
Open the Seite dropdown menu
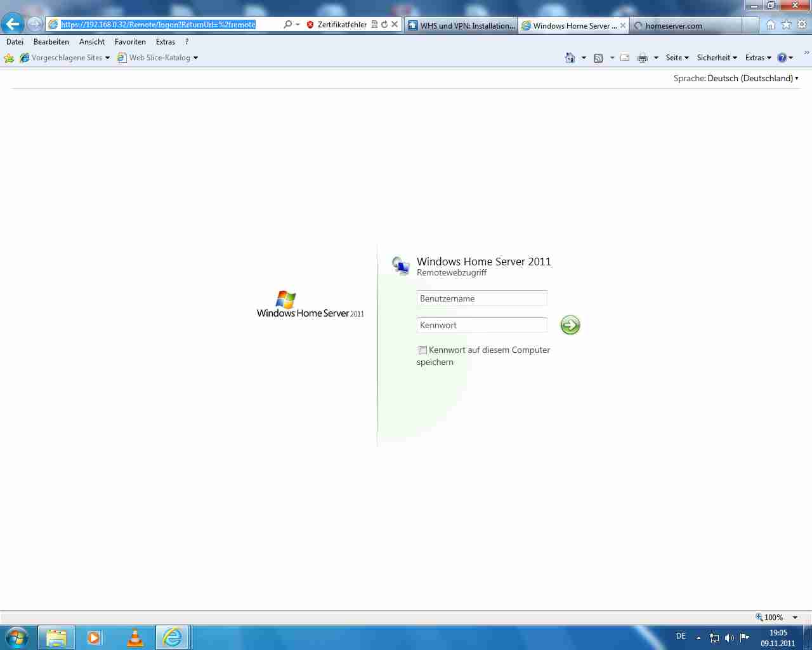(678, 58)
